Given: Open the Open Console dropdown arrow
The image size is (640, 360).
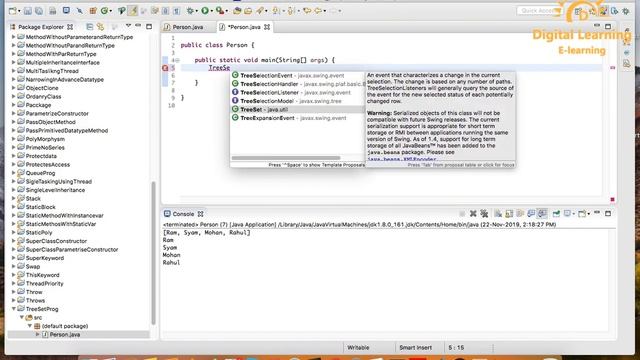Looking at the screenshot, I should [x=588, y=213].
